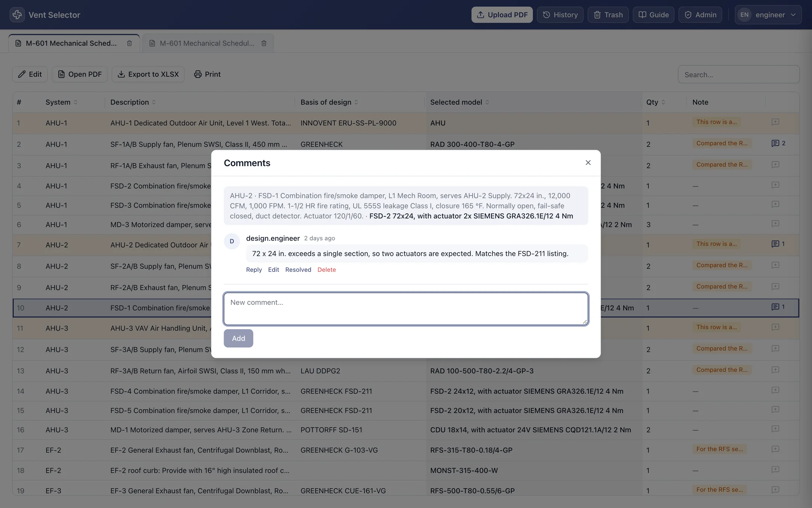Click Open PDF button

pos(80,74)
